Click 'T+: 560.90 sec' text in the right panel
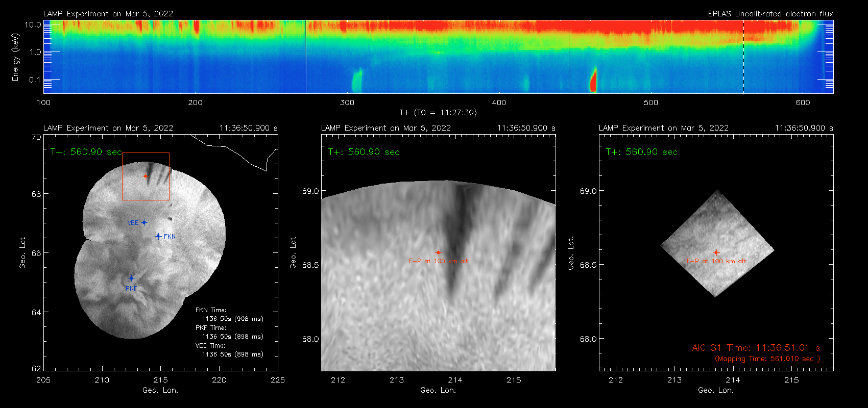This screenshot has width=868, height=408. [642, 152]
